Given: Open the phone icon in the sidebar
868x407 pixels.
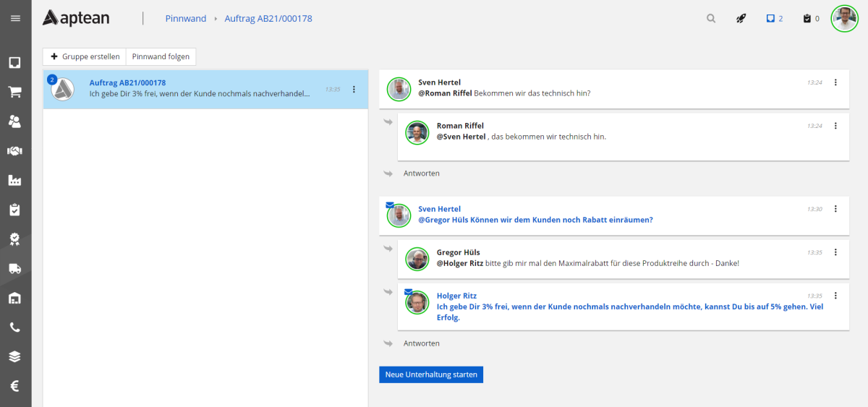Looking at the screenshot, I should (x=15, y=327).
